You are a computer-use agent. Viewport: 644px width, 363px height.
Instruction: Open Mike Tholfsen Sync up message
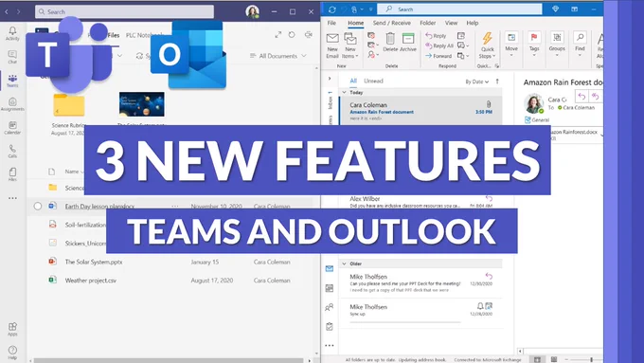click(x=421, y=314)
